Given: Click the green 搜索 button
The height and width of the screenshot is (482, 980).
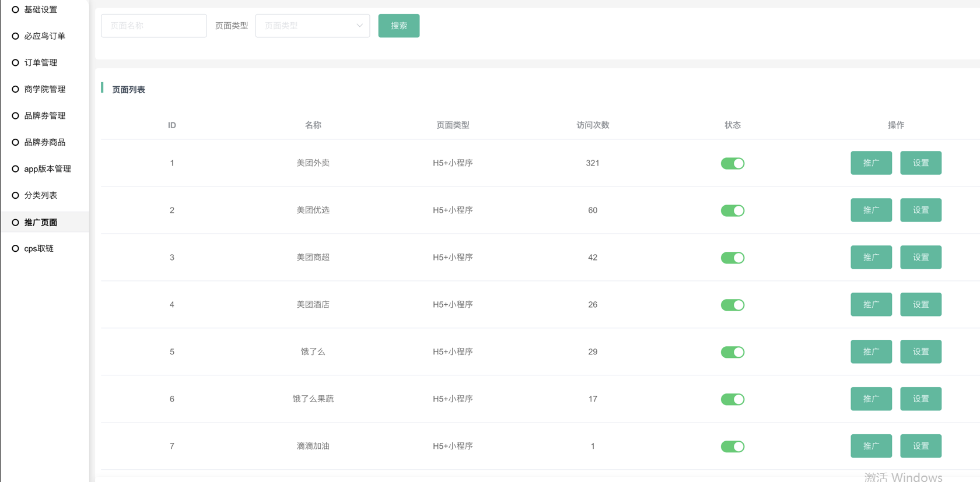Looking at the screenshot, I should [x=399, y=26].
